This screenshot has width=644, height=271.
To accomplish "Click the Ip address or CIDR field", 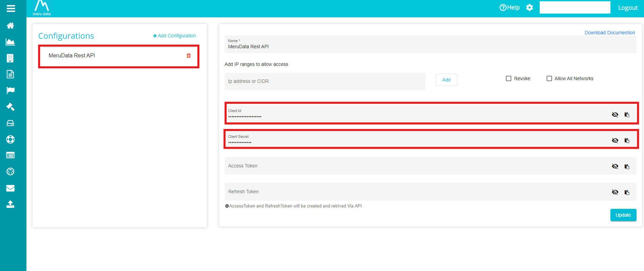I will (325, 81).
